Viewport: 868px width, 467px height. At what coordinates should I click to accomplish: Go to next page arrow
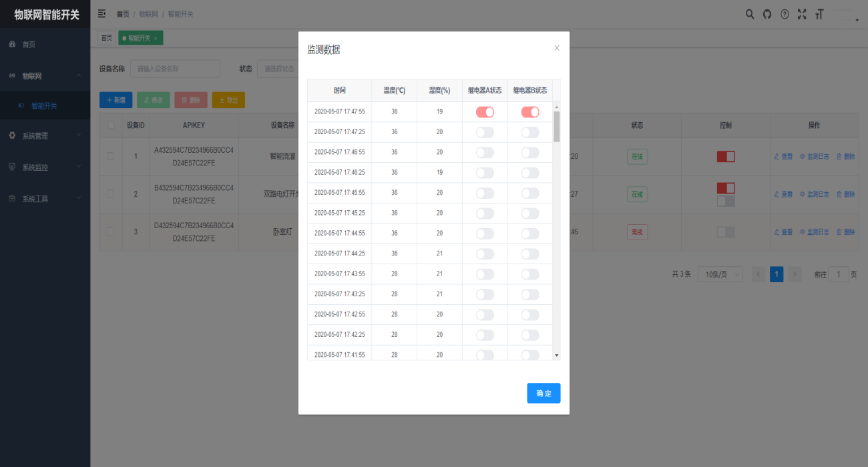(795, 274)
